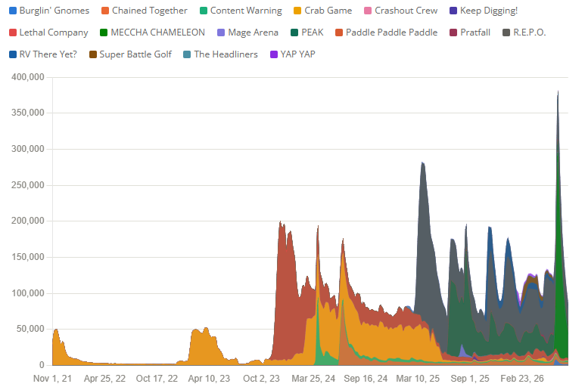This screenshot has height=390, width=588.
Task: Click the 200,000 y-axis label
Action: pos(28,221)
